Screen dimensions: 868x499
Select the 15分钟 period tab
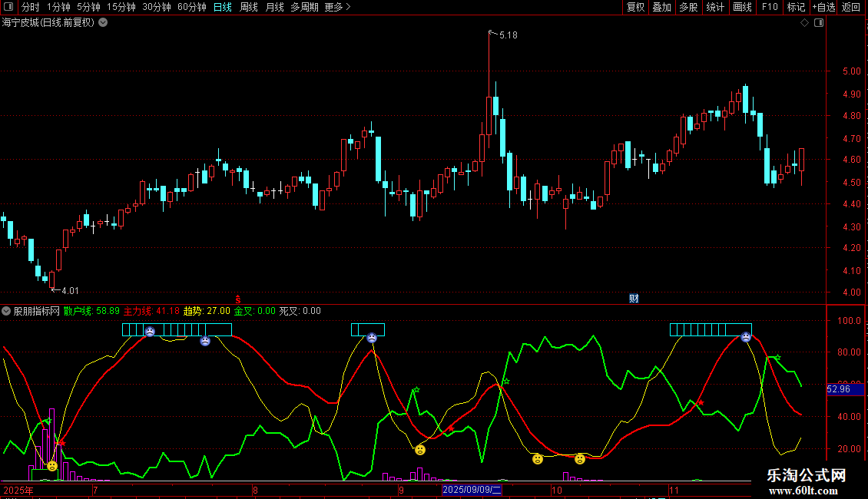(121, 7)
